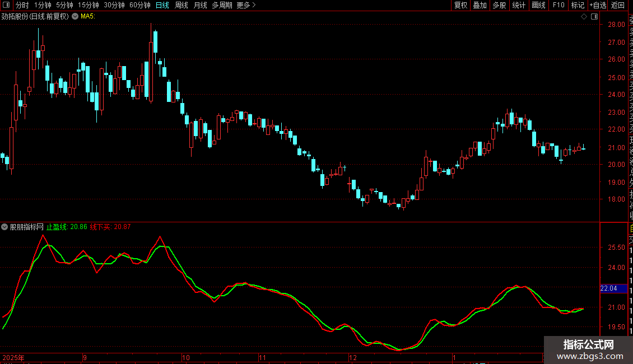Open the 复权 adjustment menu
This screenshot has height=364, width=633.
[460, 5]
